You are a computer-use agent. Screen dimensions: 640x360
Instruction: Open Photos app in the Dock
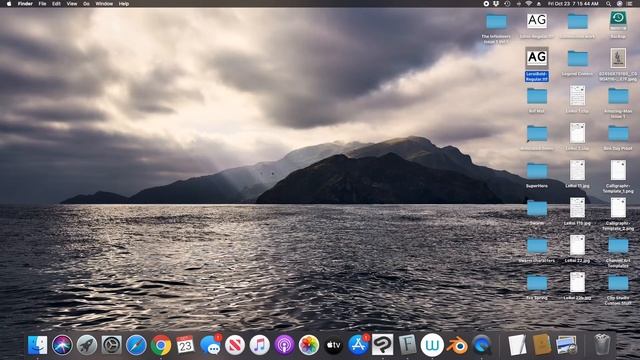pos(309,345)
